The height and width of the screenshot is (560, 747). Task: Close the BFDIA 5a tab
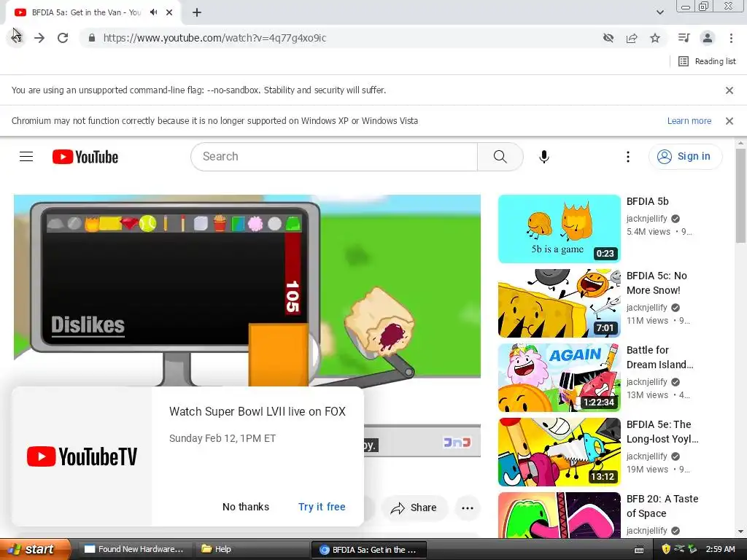click(169, 12)
